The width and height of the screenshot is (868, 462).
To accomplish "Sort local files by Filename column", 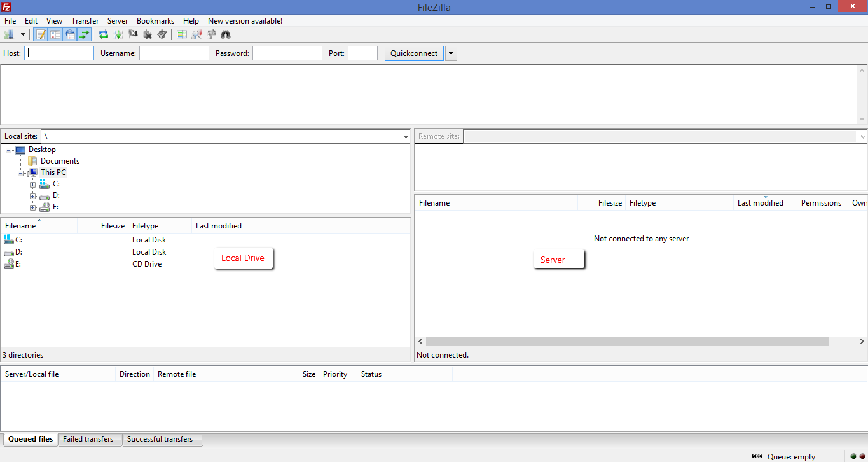I will coord(39,226).
